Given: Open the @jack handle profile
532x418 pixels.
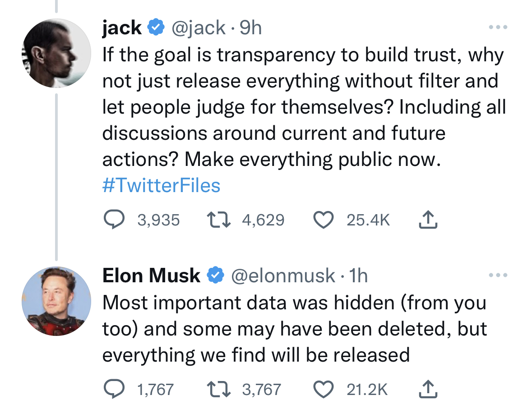Looking at the screenshot, I should click(199, 28).
